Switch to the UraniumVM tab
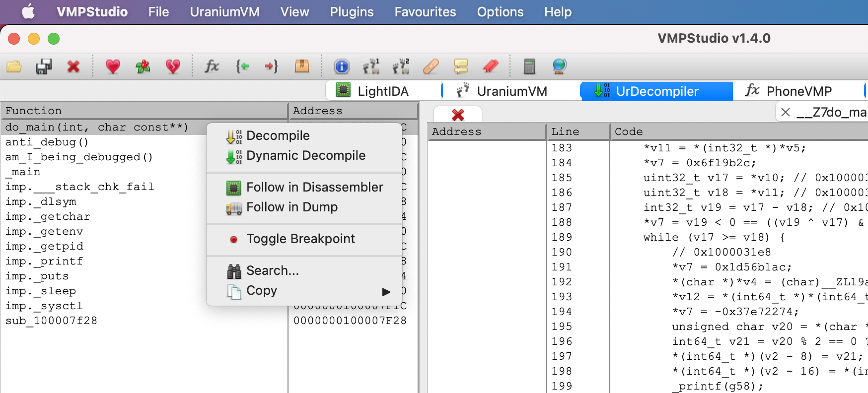Screen dimensions: 868x393 point(511,91)
